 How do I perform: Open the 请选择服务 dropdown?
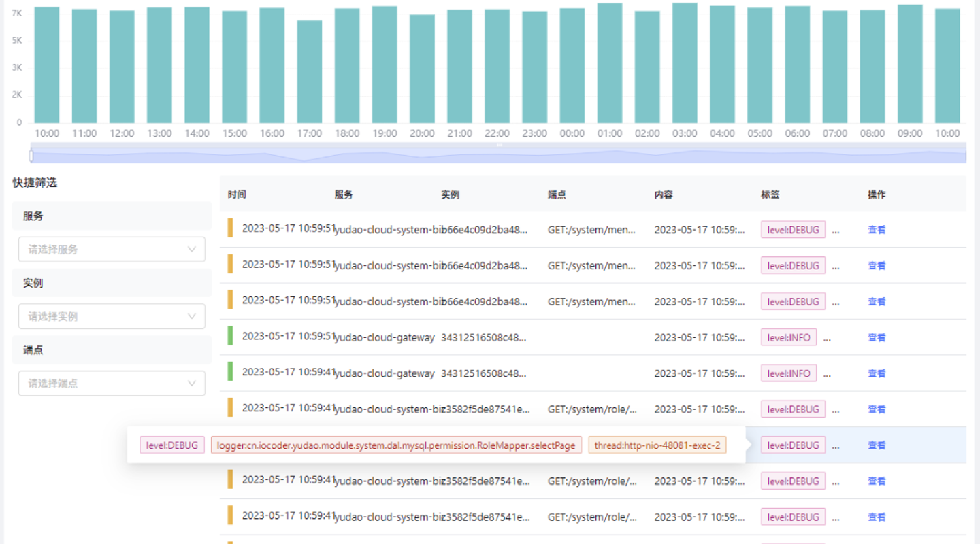coord(112,250)
